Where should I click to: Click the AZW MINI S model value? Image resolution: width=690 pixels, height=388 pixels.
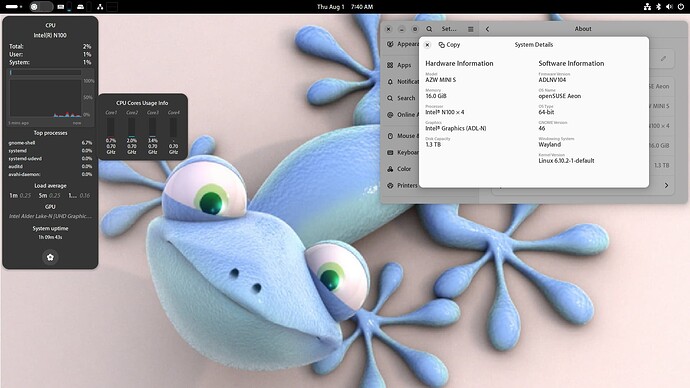(x=440, y=80)
